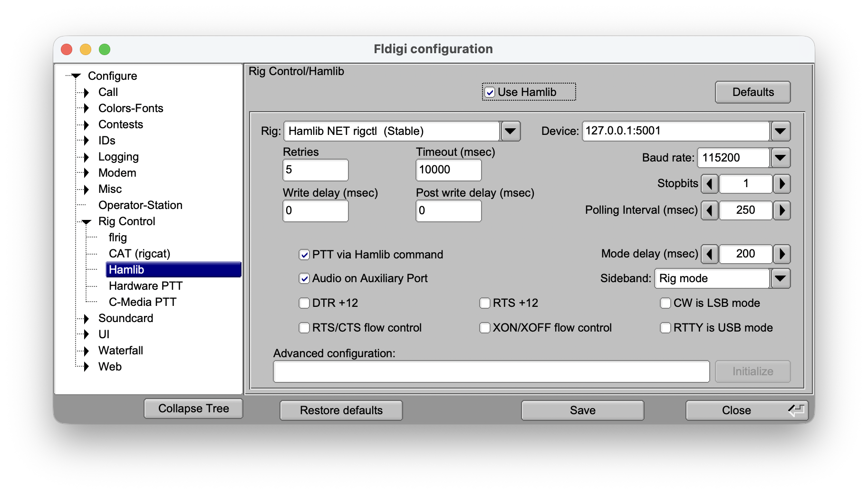The height and width of the screenshot is (494, 868).
Task: Click the Save button
Action: [x=582, y=410]
